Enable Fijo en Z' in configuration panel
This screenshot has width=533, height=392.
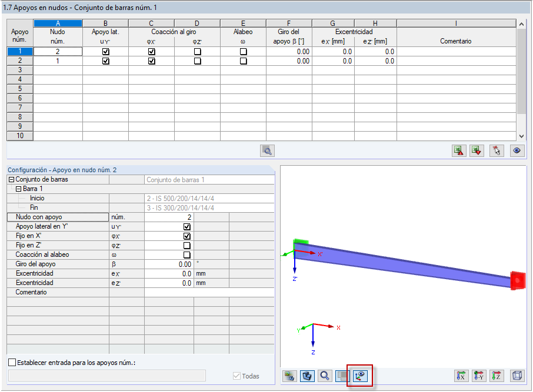187,246
